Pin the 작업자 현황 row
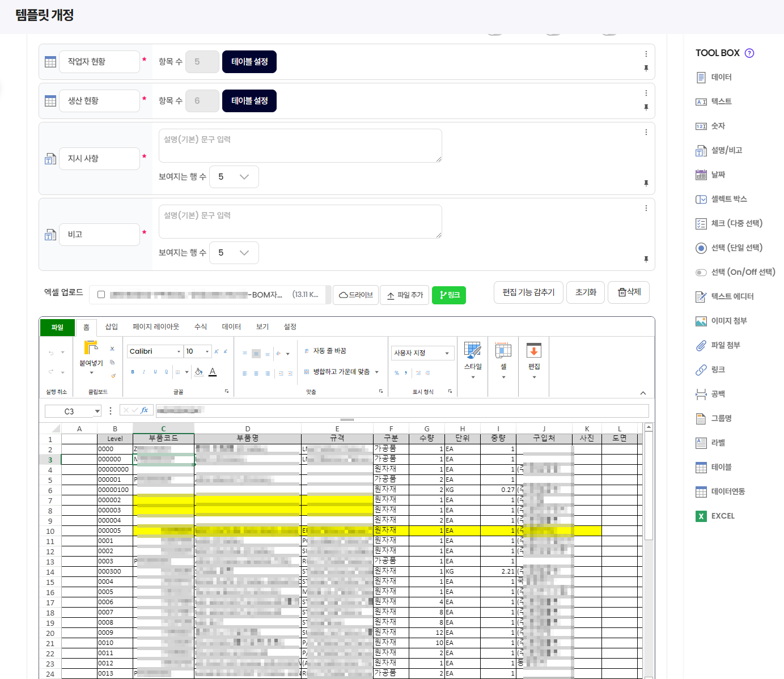 coord(646,68)
